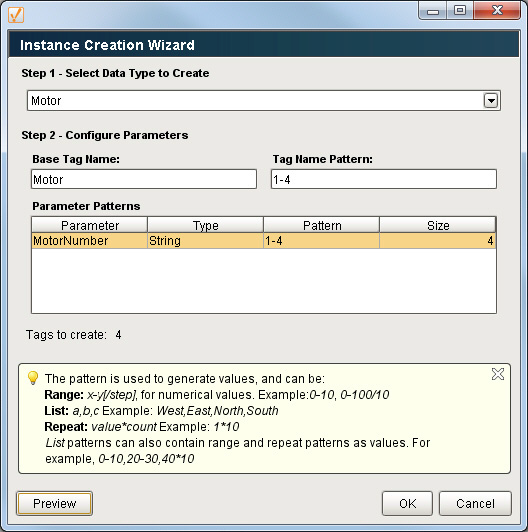Cancel the Instance Creation Wizard

(x=475, y=504)
